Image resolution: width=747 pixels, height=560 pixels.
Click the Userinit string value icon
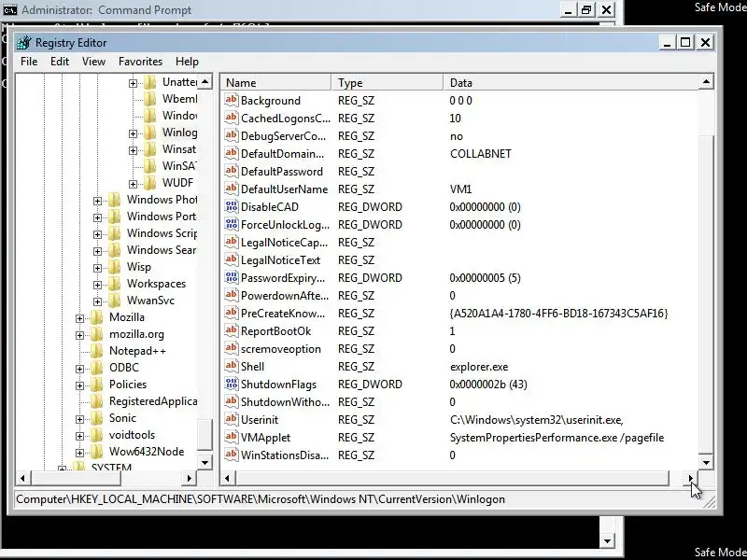pyautogui.click(x=231, y=419)
